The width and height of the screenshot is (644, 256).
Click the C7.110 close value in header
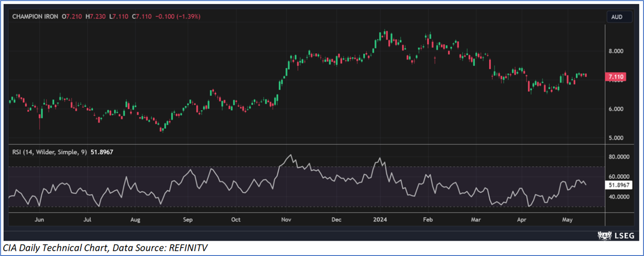144,17
